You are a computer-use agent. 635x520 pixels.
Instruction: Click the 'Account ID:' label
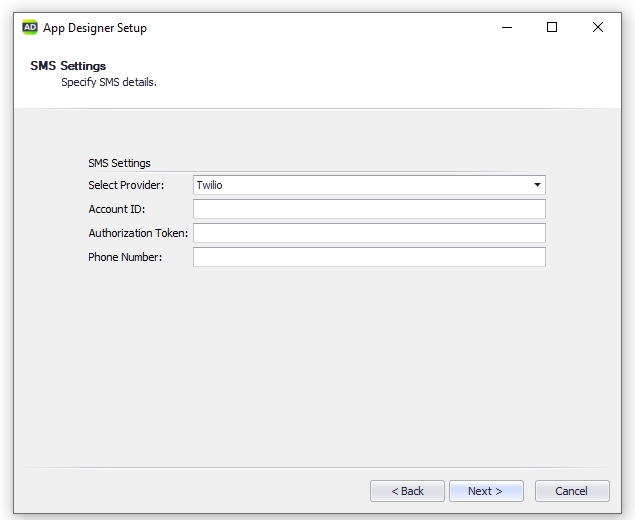[x=117, y=209]
